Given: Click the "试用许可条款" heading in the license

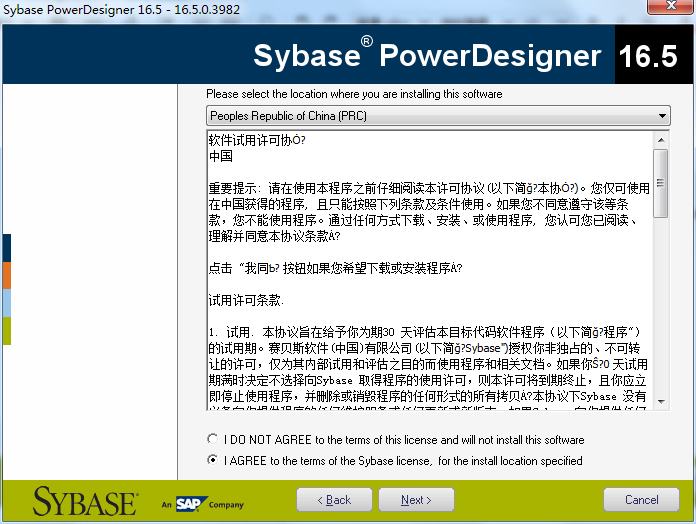Looking at the screenshot, I should pyautogui.click(x=246, y=300).
